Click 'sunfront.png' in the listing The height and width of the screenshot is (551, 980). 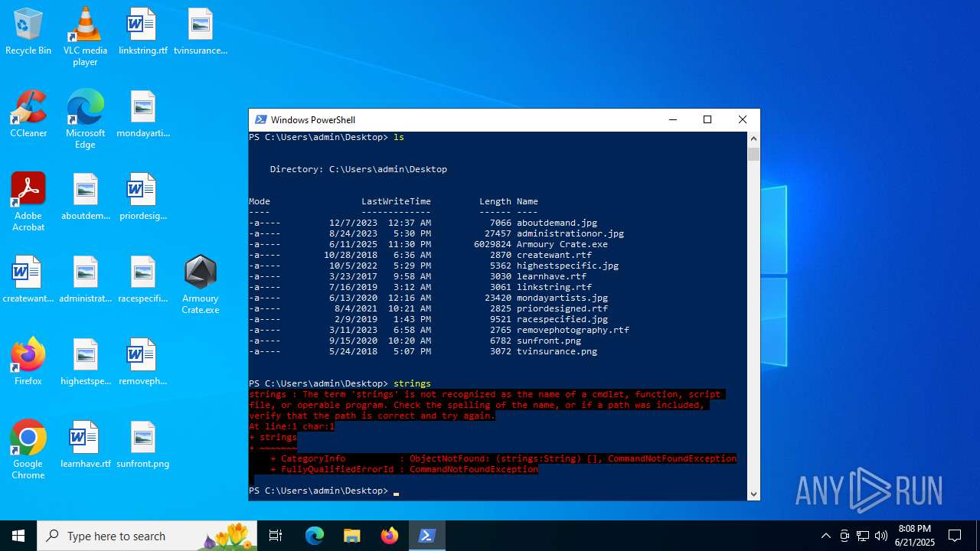point(549,341)
